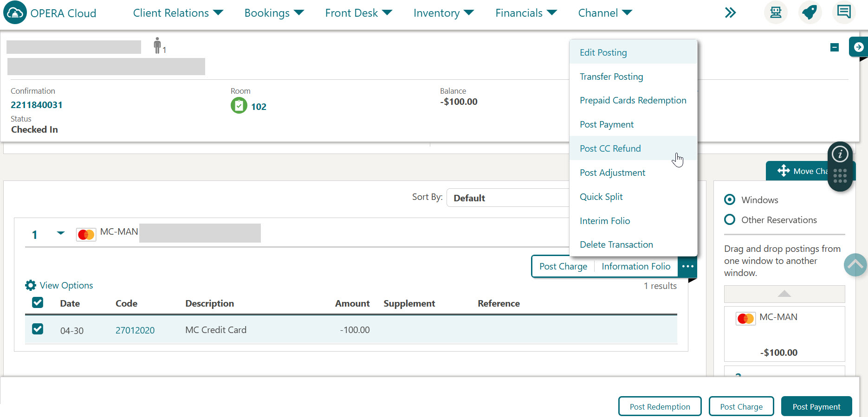Click the Move Charges button
The image size is (868, 417).
point(810,171)
